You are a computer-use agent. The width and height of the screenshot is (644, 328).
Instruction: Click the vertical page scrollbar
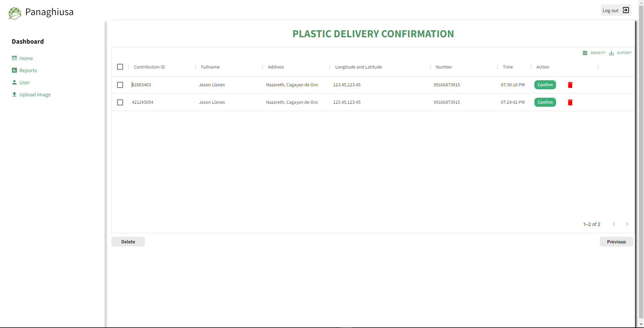tap(641, 161)
